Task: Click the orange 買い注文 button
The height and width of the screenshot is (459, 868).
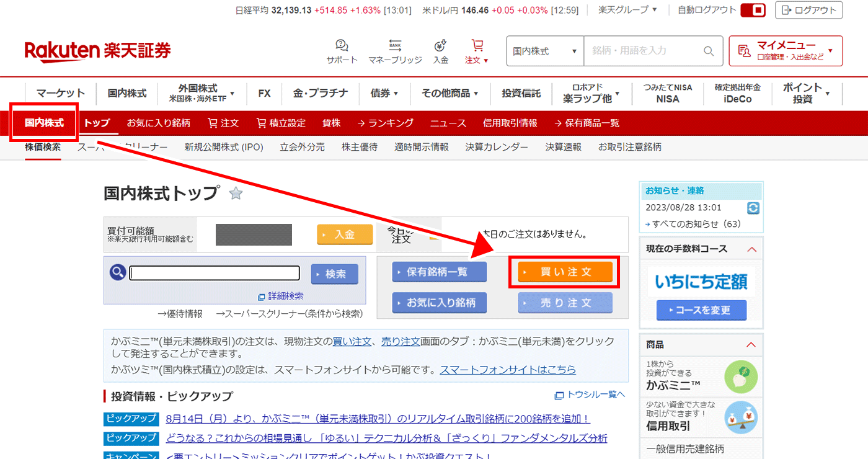Action: 565,272
